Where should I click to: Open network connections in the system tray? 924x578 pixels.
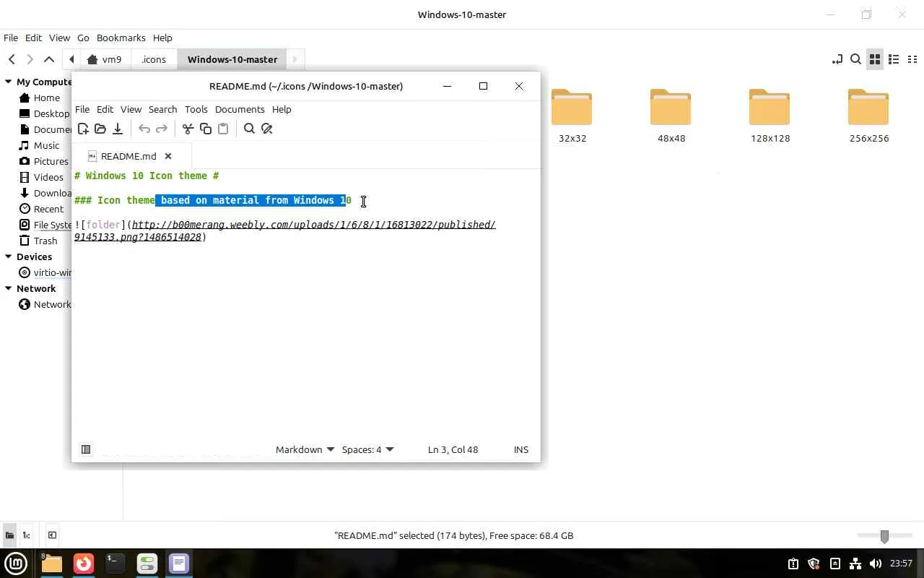[855, 564]
